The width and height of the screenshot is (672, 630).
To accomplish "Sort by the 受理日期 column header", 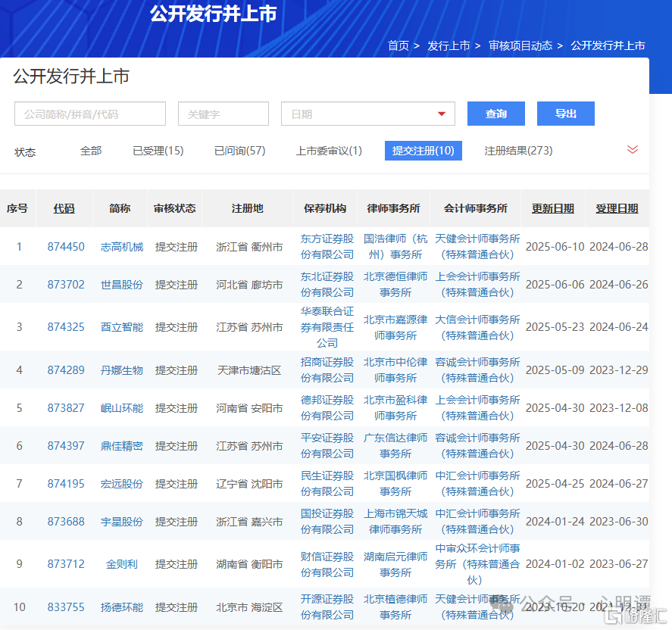I will (x=617, y=208).
